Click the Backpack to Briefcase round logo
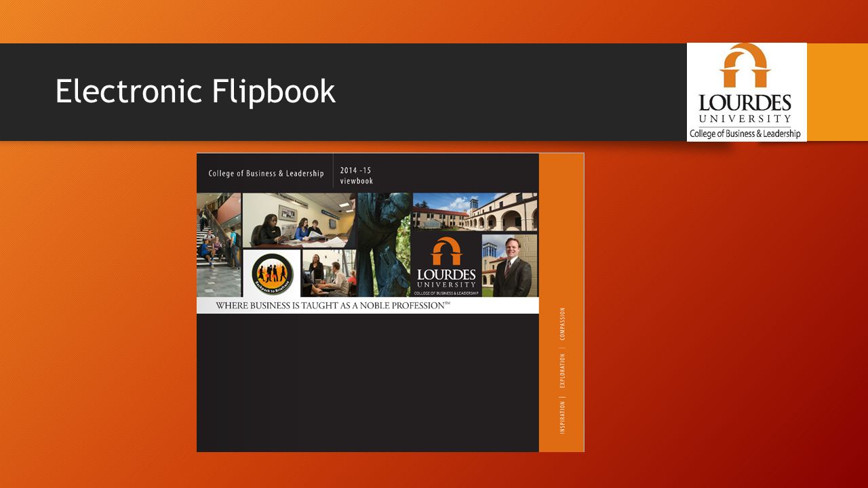 [x=272, y=273]
